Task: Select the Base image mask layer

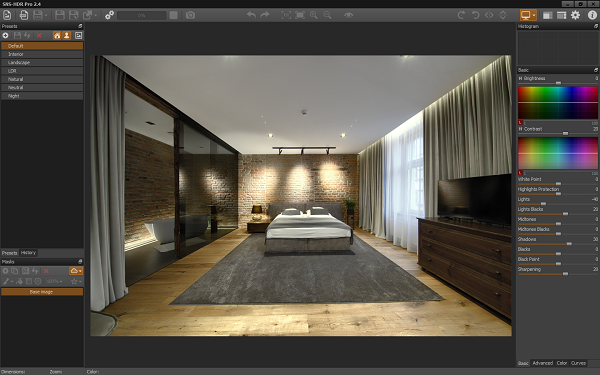Action: point(42,292)
